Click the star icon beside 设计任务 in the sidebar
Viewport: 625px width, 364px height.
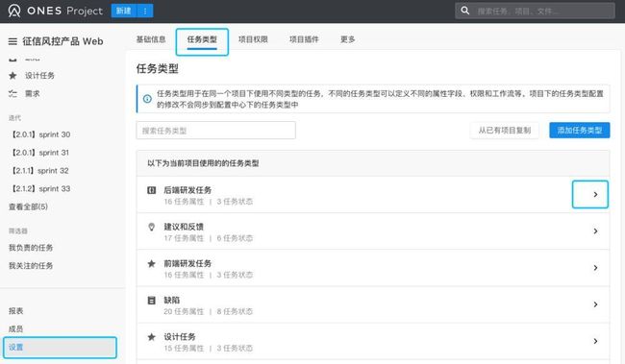point(12,76)
